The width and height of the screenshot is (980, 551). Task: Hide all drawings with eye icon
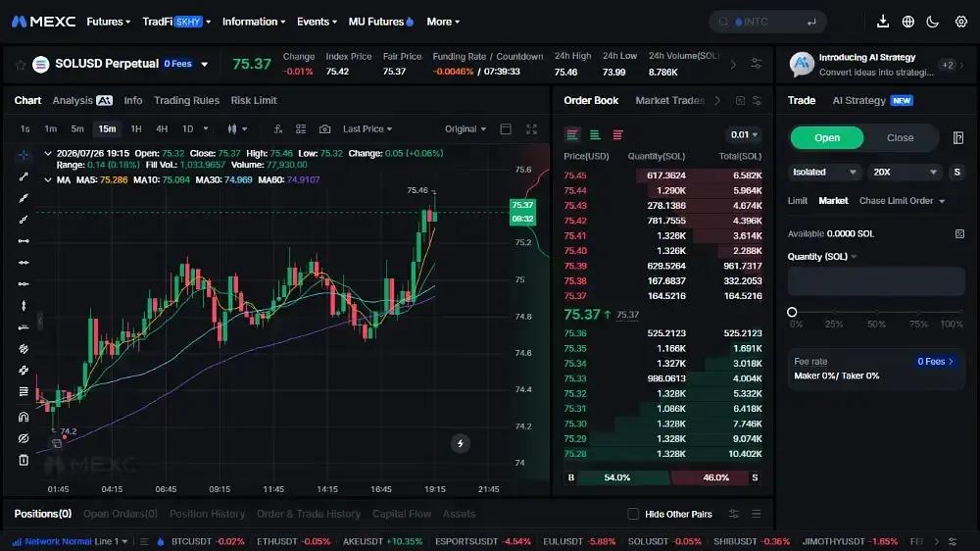(24, 438)
